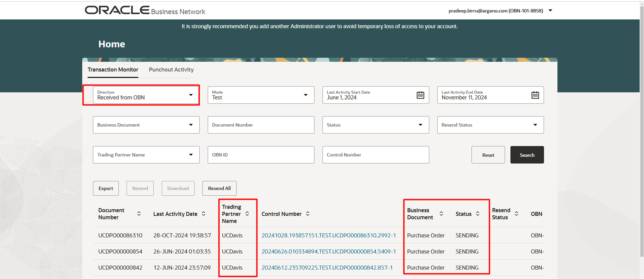Focus the Document Number input field

tap(261, 125)
